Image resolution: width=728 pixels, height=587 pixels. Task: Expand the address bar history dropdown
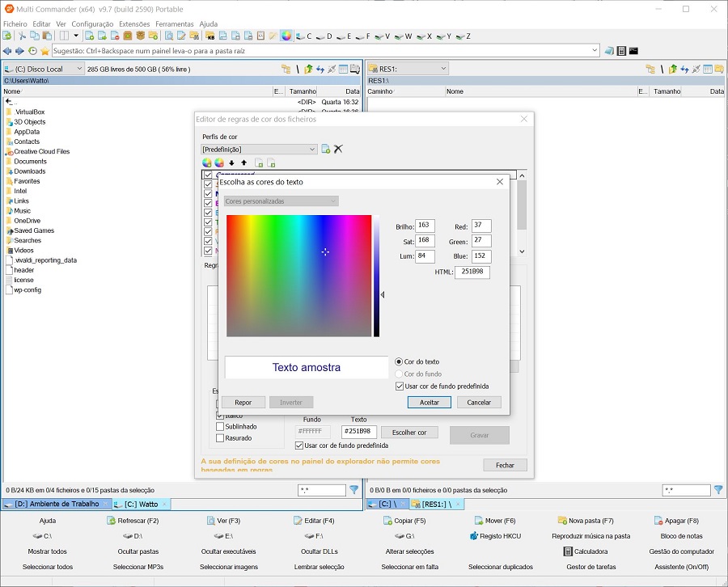click(595, 51)
